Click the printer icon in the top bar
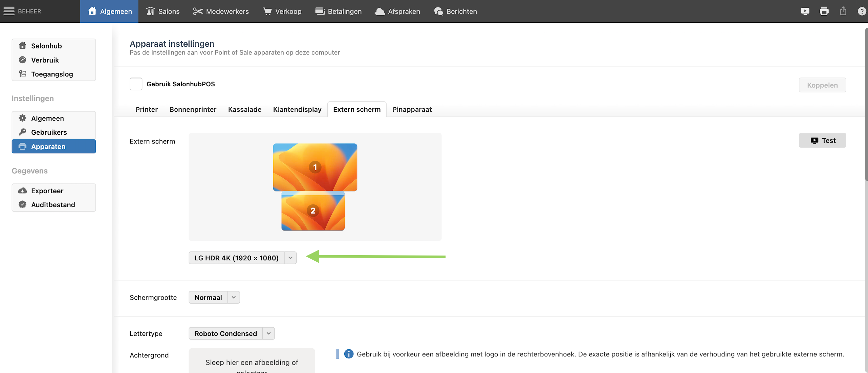The image size is (868, 373). (x=824, y=11)
